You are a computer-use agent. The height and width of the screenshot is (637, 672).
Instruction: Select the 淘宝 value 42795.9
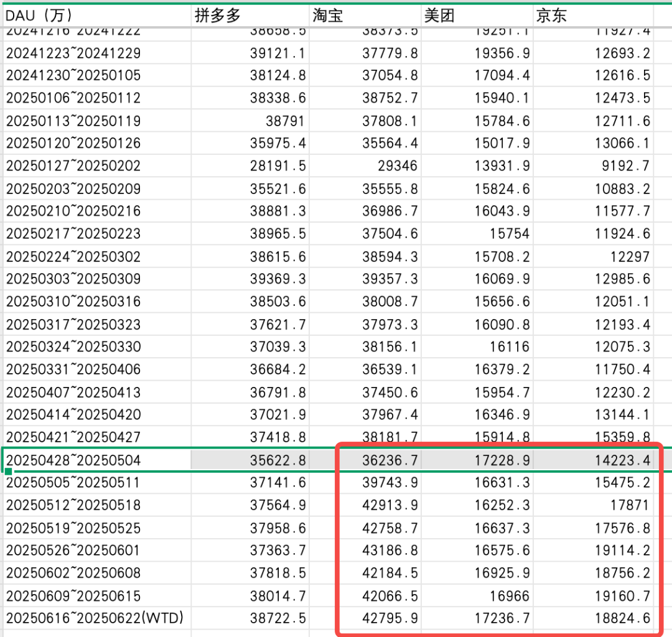pos(365,618)
